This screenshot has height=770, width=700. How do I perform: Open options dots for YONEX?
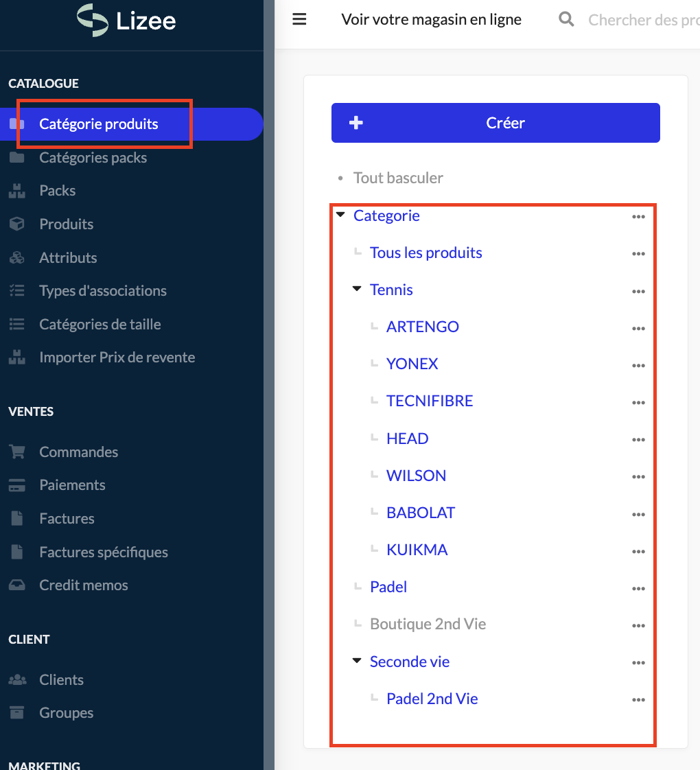coord(638,365)
